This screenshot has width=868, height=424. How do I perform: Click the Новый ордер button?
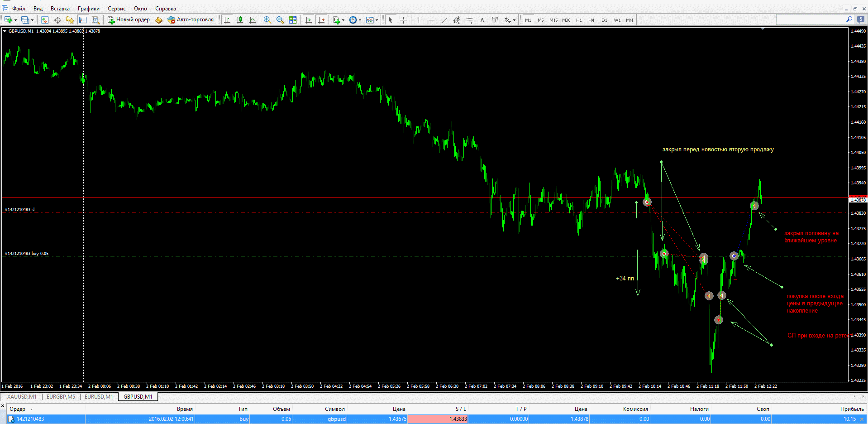[129, 20]
